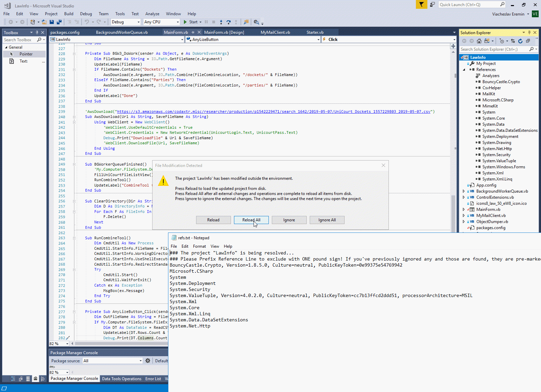Select My Project in Solution Explorer
541x392 pixels.
tap(486, 64)
